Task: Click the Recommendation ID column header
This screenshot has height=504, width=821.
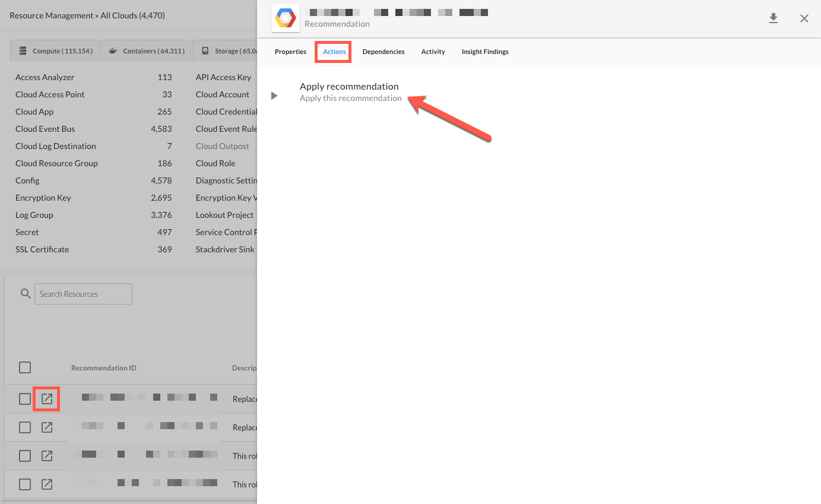Action: pyautogui.click(x=104, y=368)
